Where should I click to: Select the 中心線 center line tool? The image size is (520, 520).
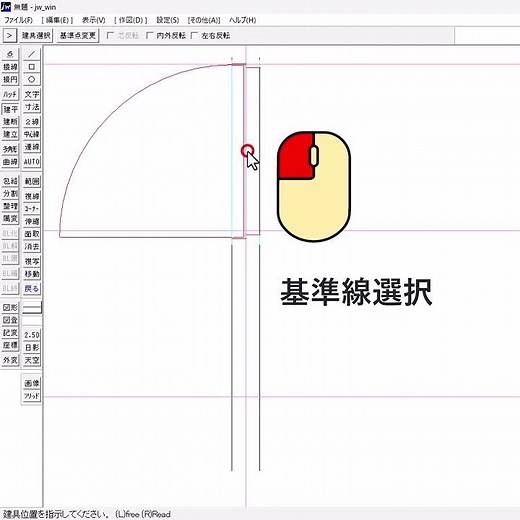(x=32, y=134)
